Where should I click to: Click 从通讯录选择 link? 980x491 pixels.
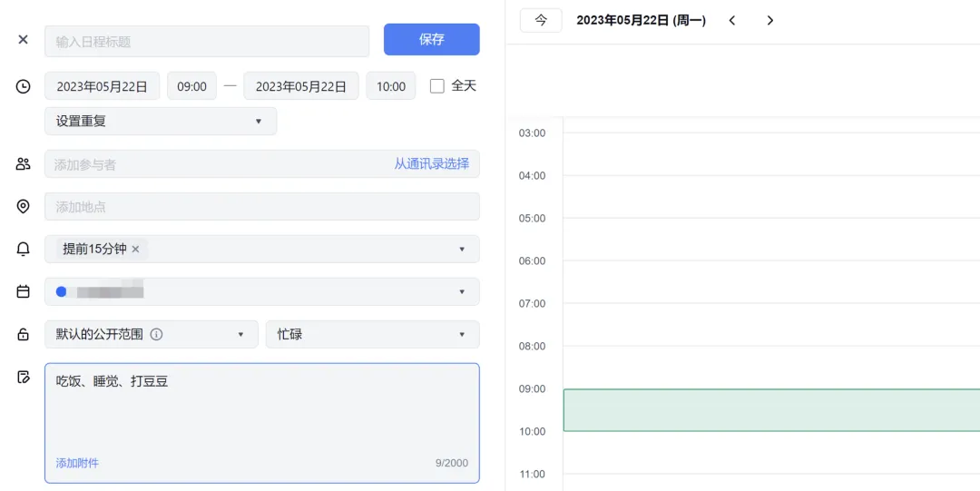pos(431,164)
